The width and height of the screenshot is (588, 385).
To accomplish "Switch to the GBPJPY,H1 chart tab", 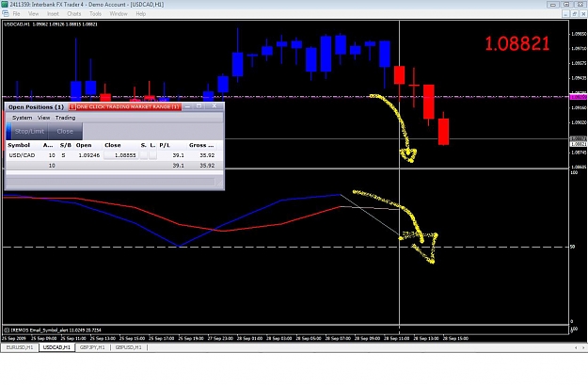I will tap(92, 347).
